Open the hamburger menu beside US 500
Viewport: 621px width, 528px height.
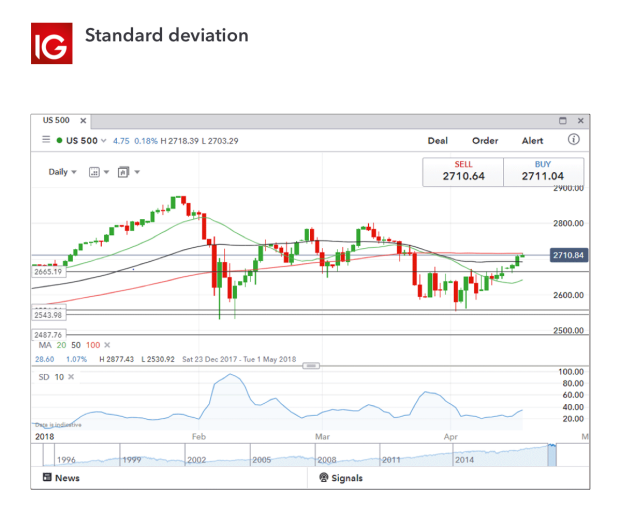pos(46,139)
